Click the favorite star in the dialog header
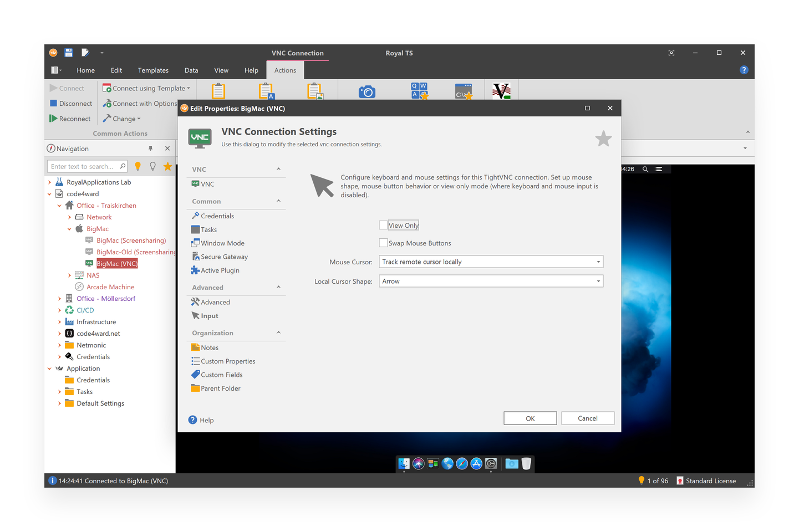The image size is (799, 532). pyautogui.click(x=603, y=139)
